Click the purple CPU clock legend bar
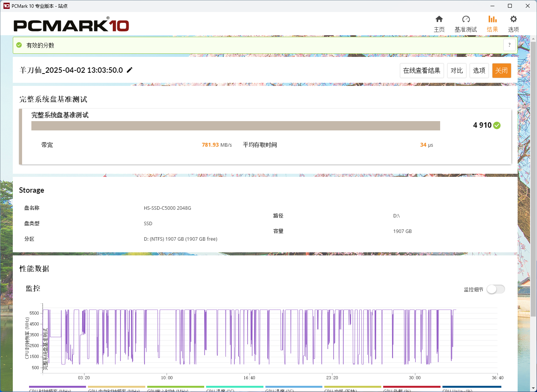 click(x=57, y=387)
